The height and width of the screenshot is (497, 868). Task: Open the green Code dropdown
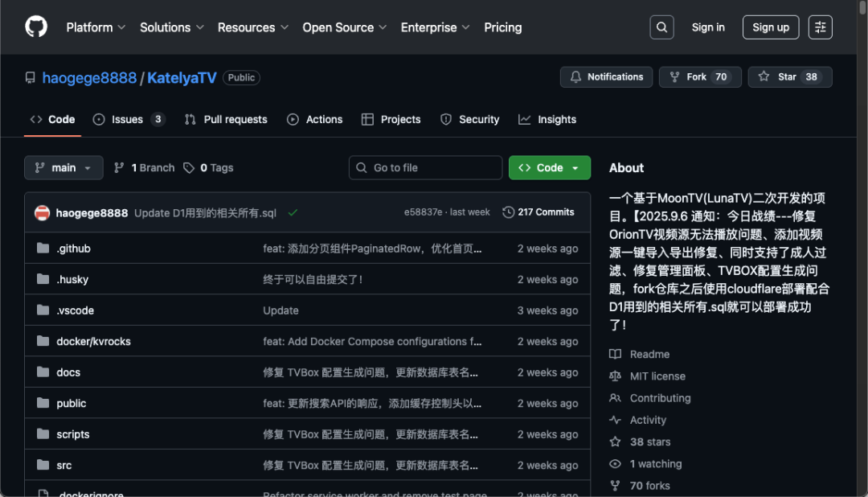tap(549, 167)
